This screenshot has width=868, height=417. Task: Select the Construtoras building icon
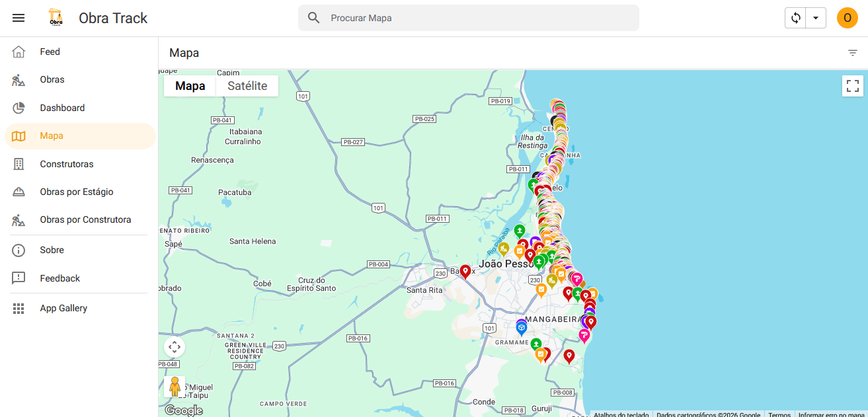[x=19, y=163]
